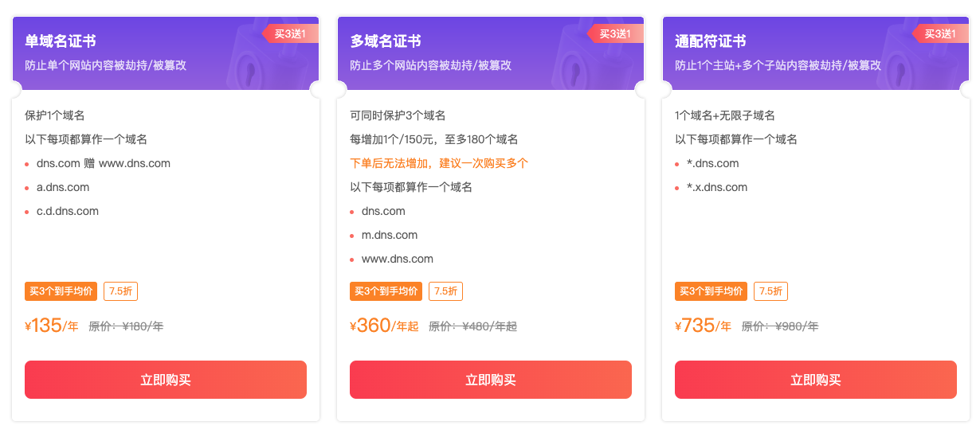Select the 通配符证书 card title
This screenshot has width=980, height=433.
point(711,41)
